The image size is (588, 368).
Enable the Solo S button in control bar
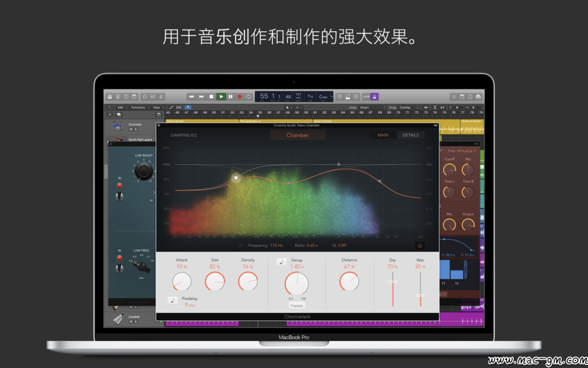point(356,96)
